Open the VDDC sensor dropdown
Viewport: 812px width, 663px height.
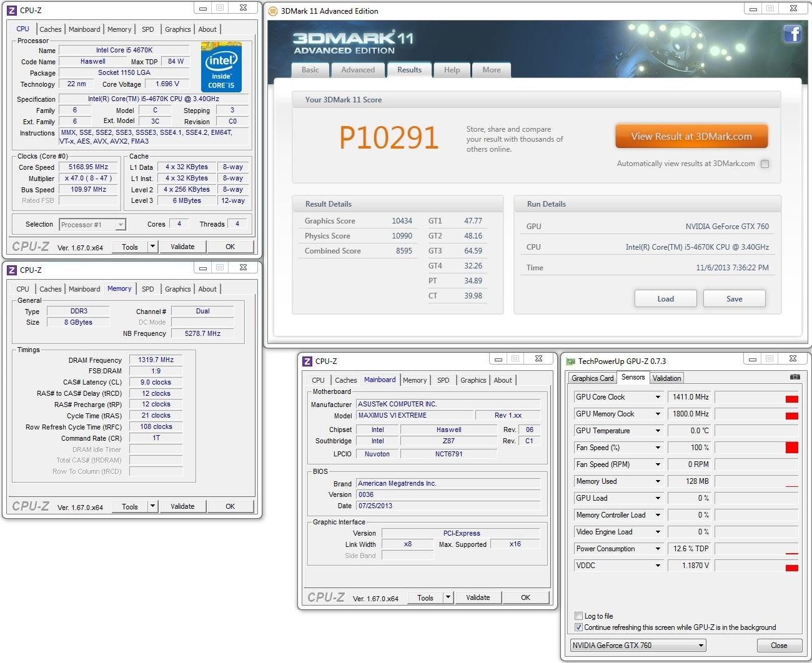point(658,566)
